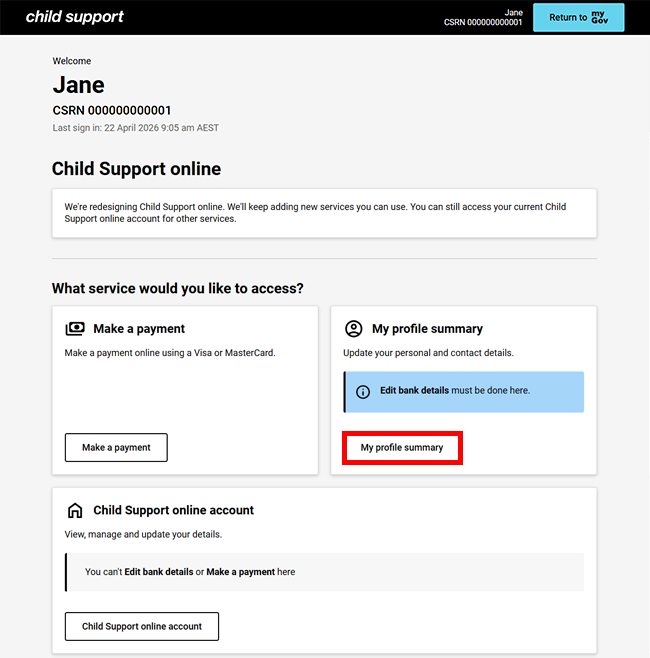This screenshot has width=650, height=658.
Task: Click the Child Support online account card heading
Action: [174, 510]
